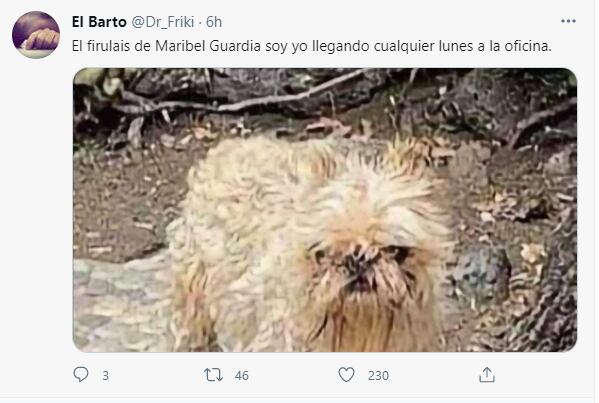Screen dimensions: 599x403
Task: Click the retweet arrows icon
Action: (x=213, y=375)
